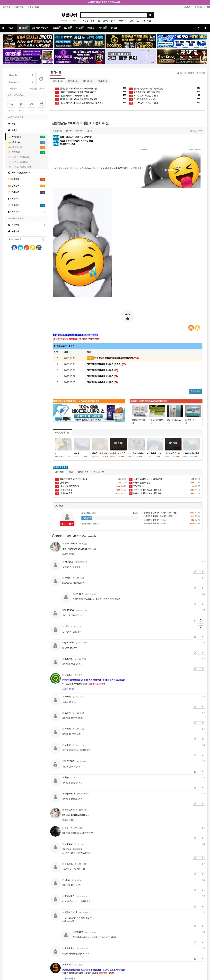210x980 pixels.
Task: Click the 정보찾기 link under login form
Action: (42, 89)
